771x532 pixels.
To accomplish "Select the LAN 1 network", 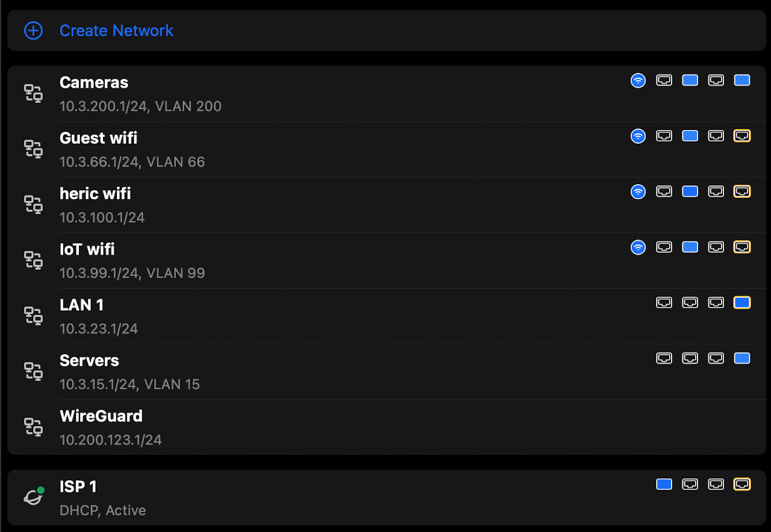I will (82, 305).
